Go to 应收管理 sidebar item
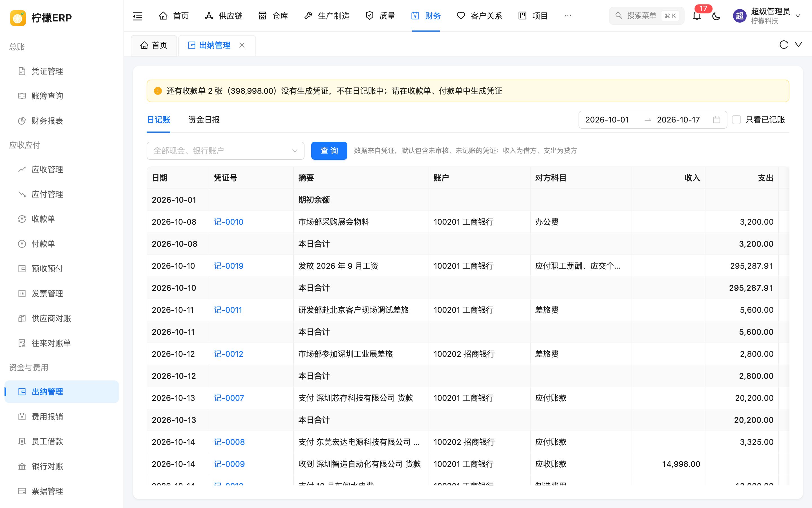Image resolution: width=812 pixels, height=508 pixels. [x=62, y=169]
